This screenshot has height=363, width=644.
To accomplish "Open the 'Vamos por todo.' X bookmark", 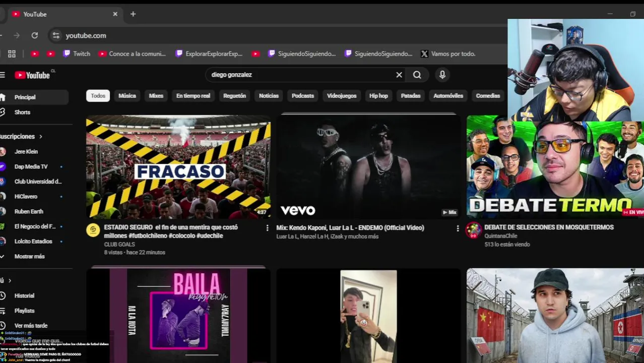I will coord(448,53).
